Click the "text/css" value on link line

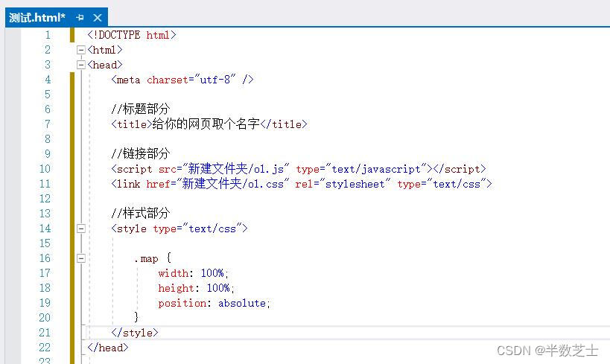(457, 184)
